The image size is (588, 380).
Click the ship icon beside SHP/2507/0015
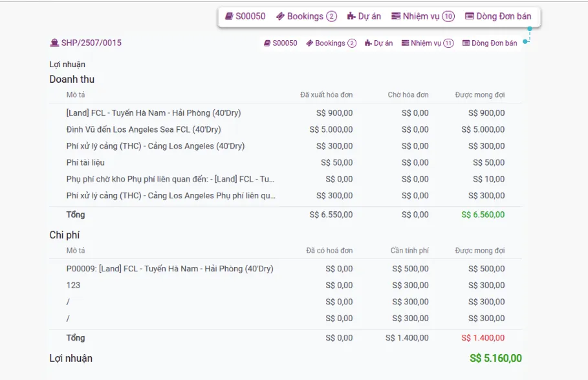pos(54,43)
